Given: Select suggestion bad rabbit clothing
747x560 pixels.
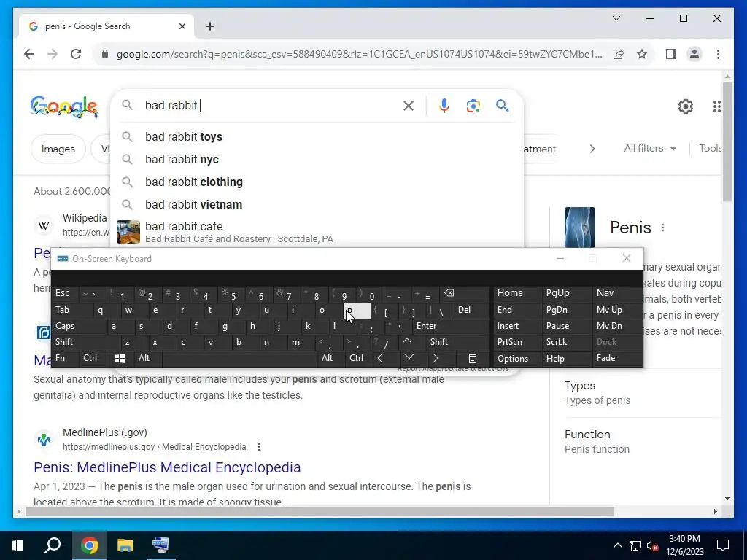Looking at the screenshot, I should (x=317, y=182).
